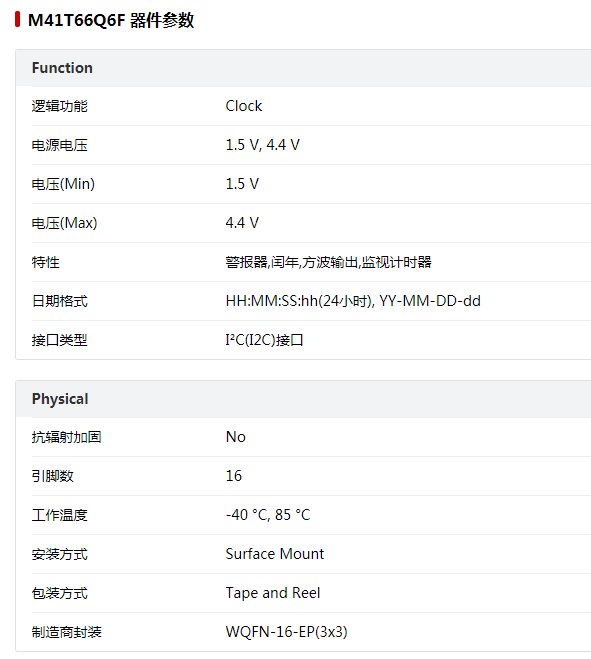Screen dimensions: 591x659
Task: Click the Clock value for 逻辑功能
Action: coord(244,106)
